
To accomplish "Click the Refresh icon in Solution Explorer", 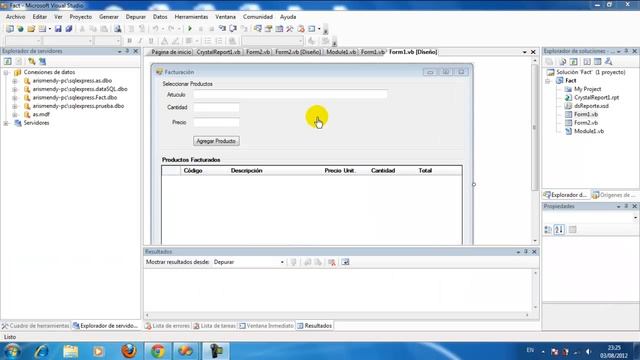I will point(573,62).
